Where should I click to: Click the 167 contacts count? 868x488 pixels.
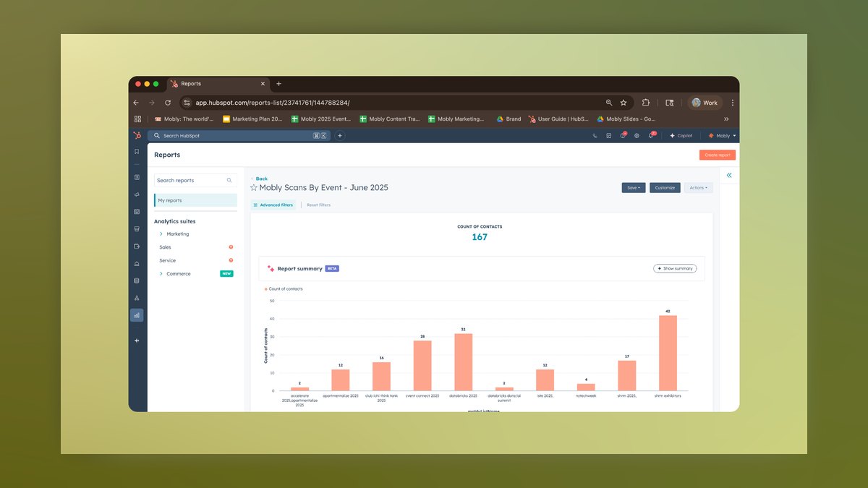(480, 237)
